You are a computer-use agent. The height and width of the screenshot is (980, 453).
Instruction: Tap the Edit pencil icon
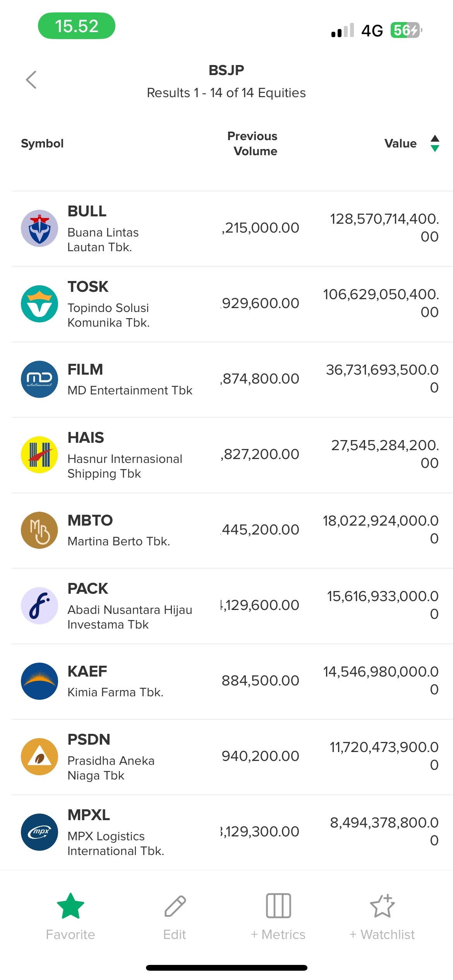pos(175,906)
